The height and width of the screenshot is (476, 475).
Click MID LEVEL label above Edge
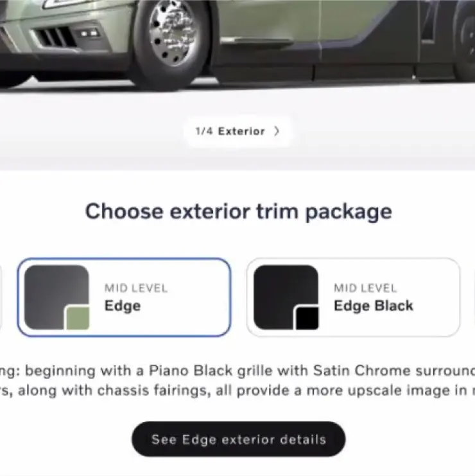tap(136, 288)
